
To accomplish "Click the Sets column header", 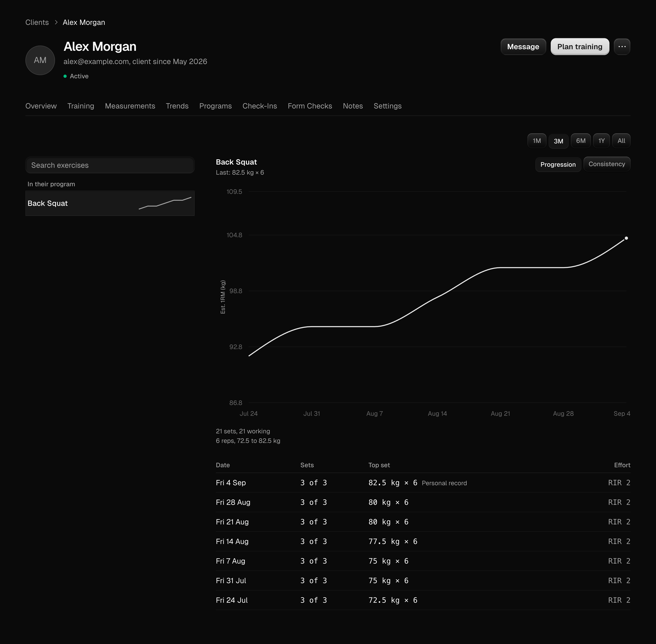I will tap(307, 465).
